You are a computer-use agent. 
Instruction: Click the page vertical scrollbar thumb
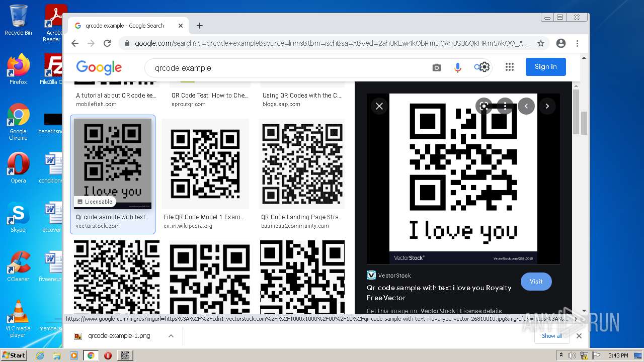point(584,124)
